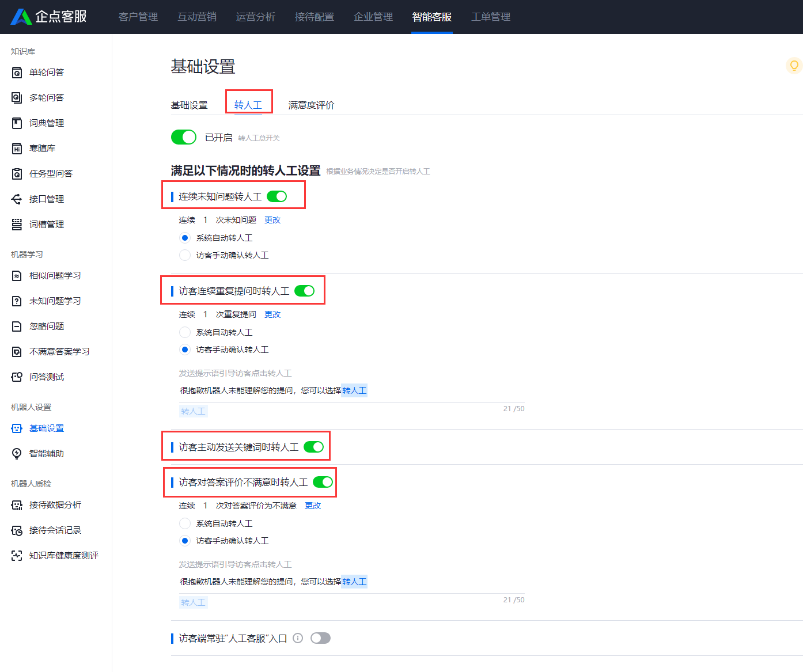Click 转人工 tag below repeat-question prompt

(x=193, y=411)
